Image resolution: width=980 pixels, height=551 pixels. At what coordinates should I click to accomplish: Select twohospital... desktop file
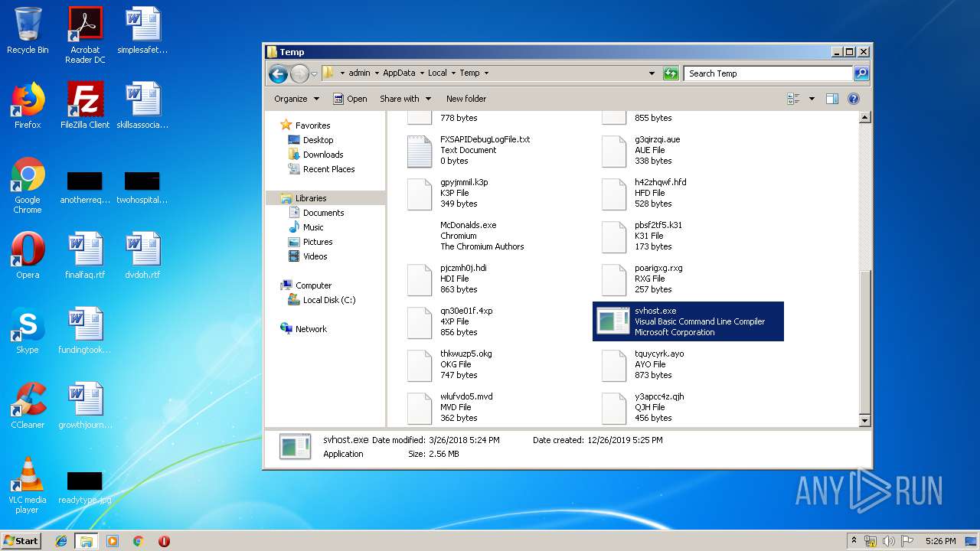[142, 187]
